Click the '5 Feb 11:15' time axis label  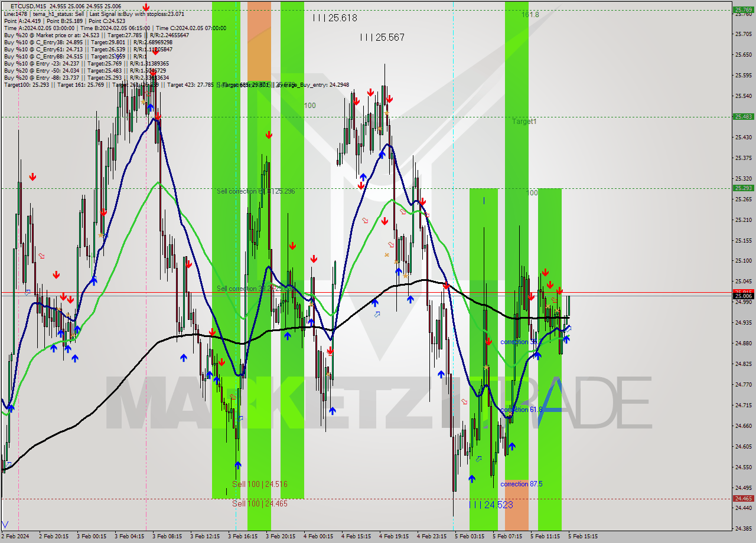(x=545, y=537)
